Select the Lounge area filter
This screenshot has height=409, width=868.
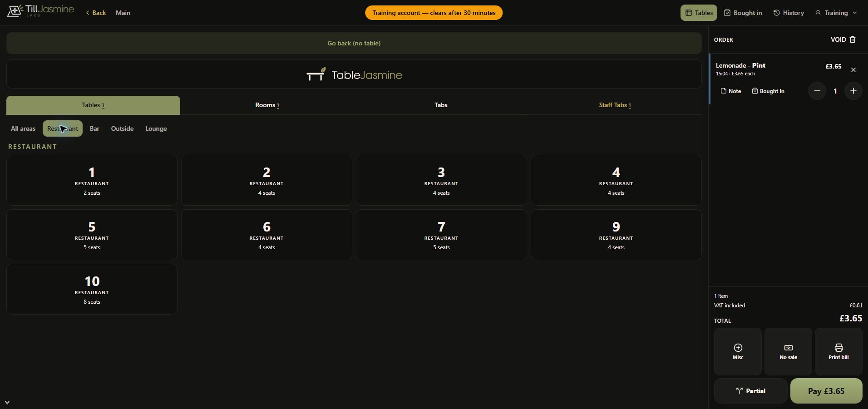pos(156,128)
